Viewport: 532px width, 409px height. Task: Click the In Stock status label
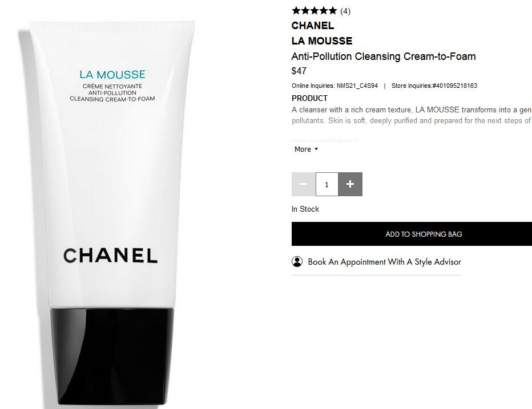[x=305, y=209]
